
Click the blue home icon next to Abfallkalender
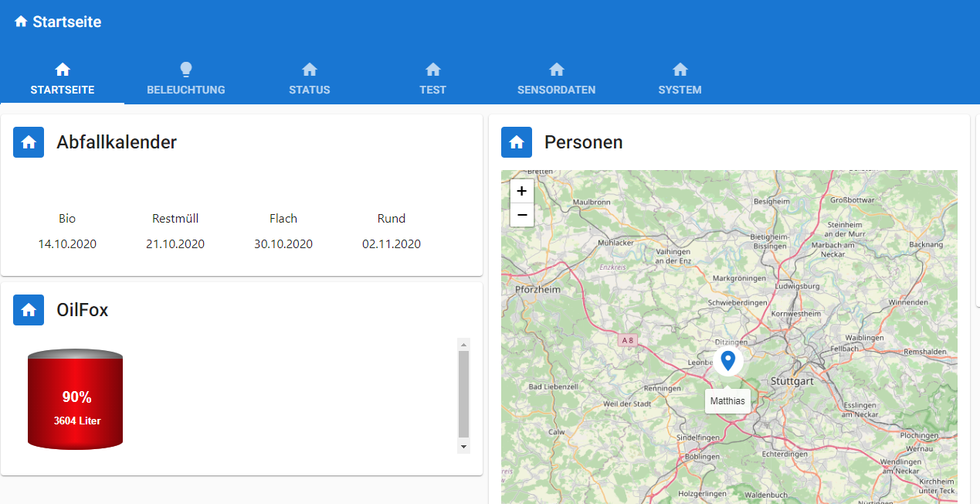29,142
